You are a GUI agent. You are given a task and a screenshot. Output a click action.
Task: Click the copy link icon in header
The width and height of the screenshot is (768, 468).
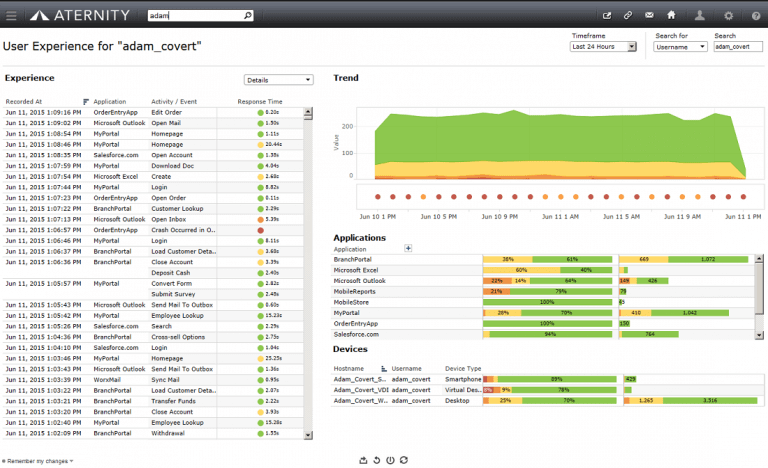coord(628,16)
